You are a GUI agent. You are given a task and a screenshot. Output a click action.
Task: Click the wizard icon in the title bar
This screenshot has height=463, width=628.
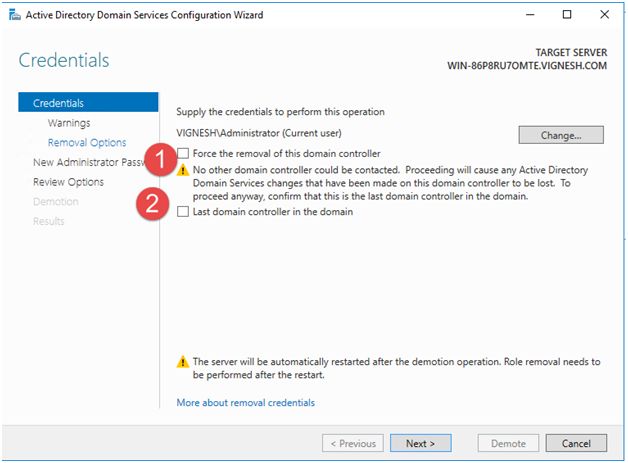click(x=13, y=14)
